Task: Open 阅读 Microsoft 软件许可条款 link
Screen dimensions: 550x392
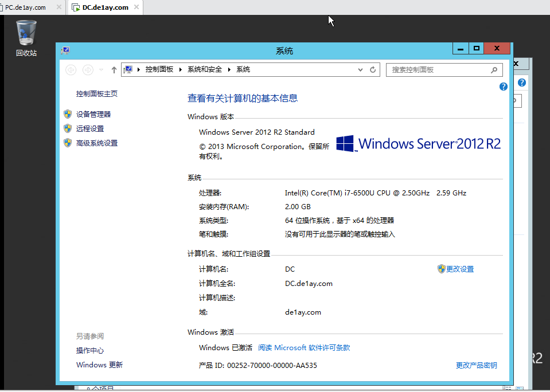Action: [x=304, y=347]
